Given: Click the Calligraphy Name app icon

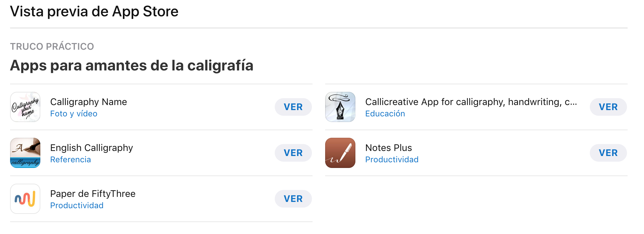Looking at the screenshot, I should coord(25,107).
